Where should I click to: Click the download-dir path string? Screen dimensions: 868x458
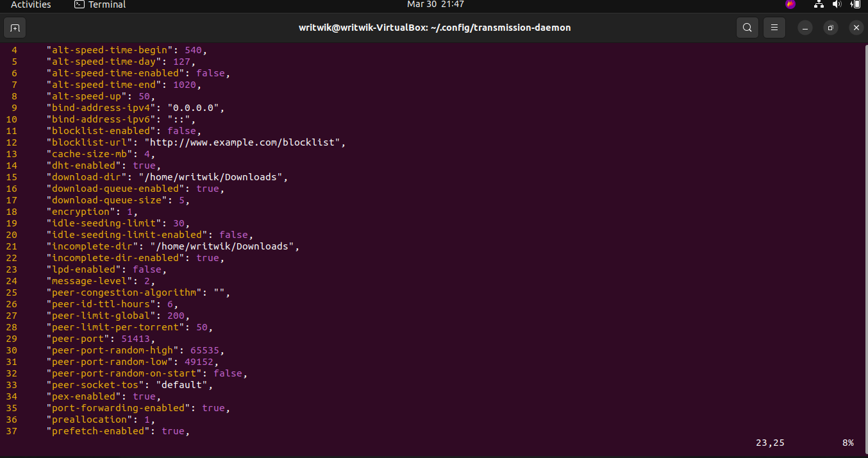click(x=210, y=177)
